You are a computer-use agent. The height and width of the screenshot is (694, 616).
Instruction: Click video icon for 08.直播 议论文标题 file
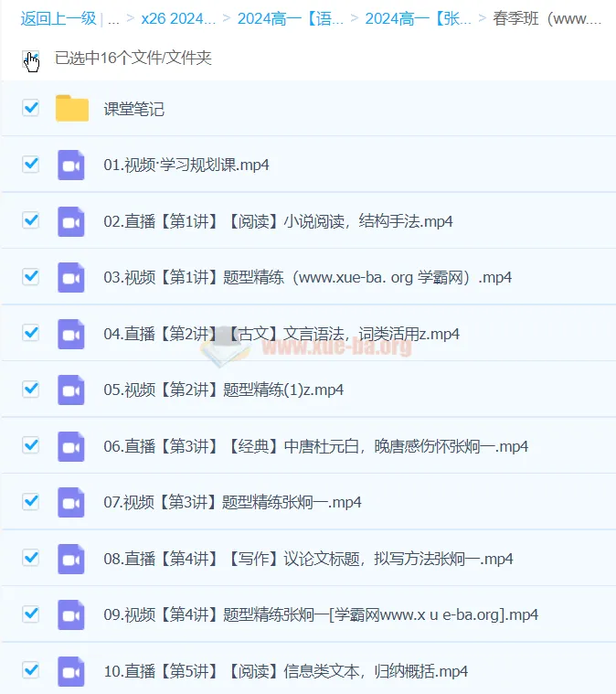71,559
